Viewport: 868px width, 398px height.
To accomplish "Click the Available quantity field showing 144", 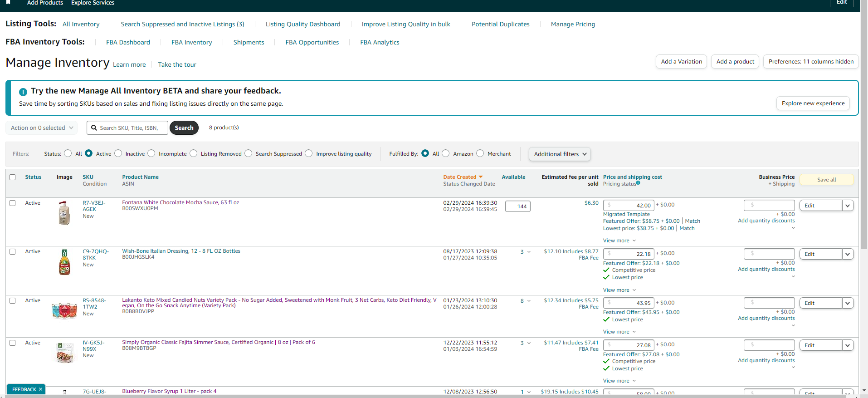I will click(x=518, y=206).
